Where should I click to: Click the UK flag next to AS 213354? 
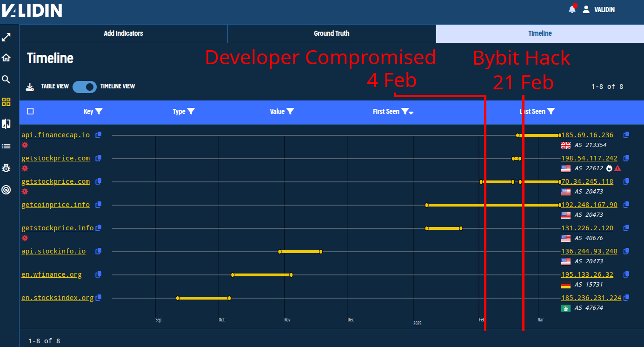click(x=566, y=145)
